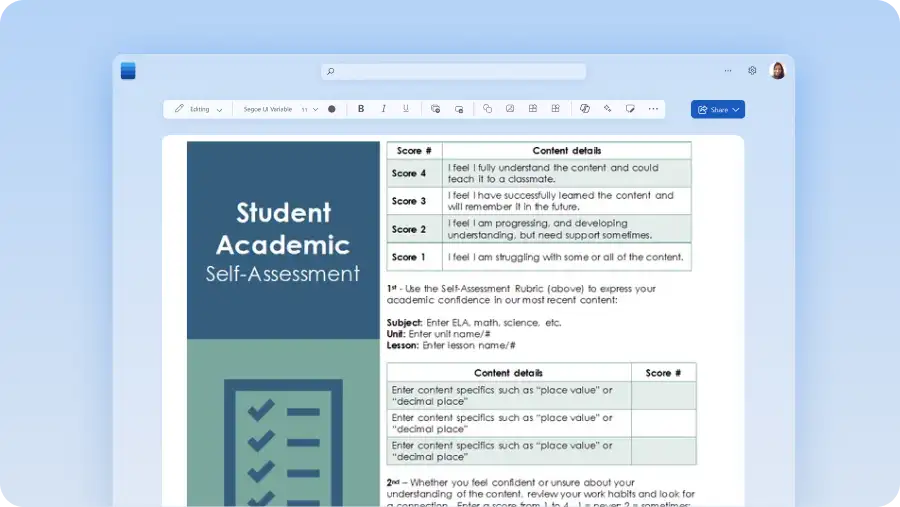Click 'Content details' header in top table
Image resolution: width=900 pixels, height=507 pixels.
pyautogui.click(x=567, y=150)
